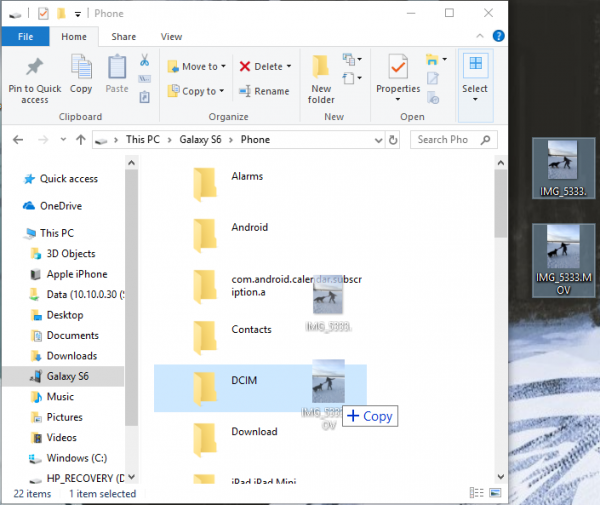
Task: Switch to the Share tab
Action: [x=124, y=37]
